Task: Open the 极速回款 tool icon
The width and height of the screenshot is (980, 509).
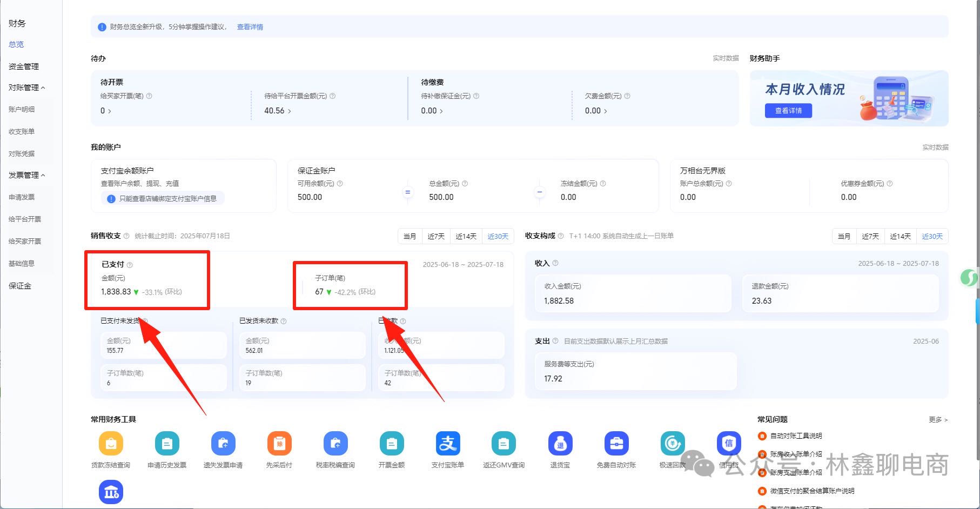Action: [673, 443]
